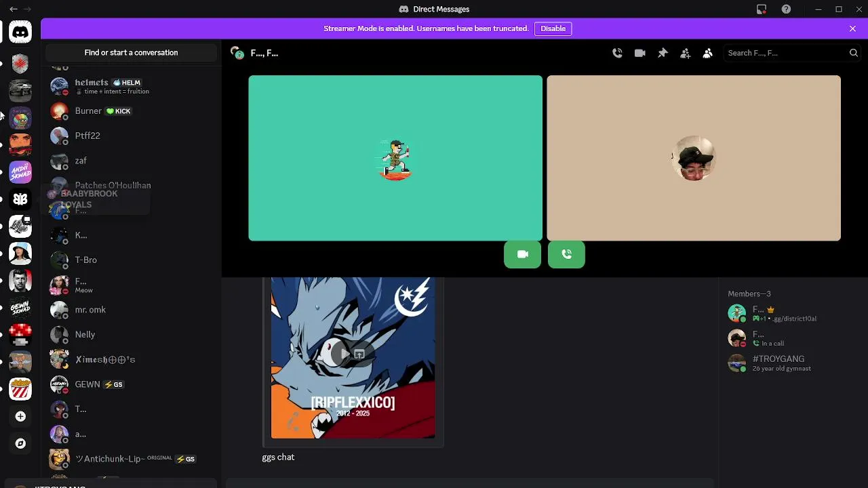Open DM with mr. omk

tap(132, 310)
